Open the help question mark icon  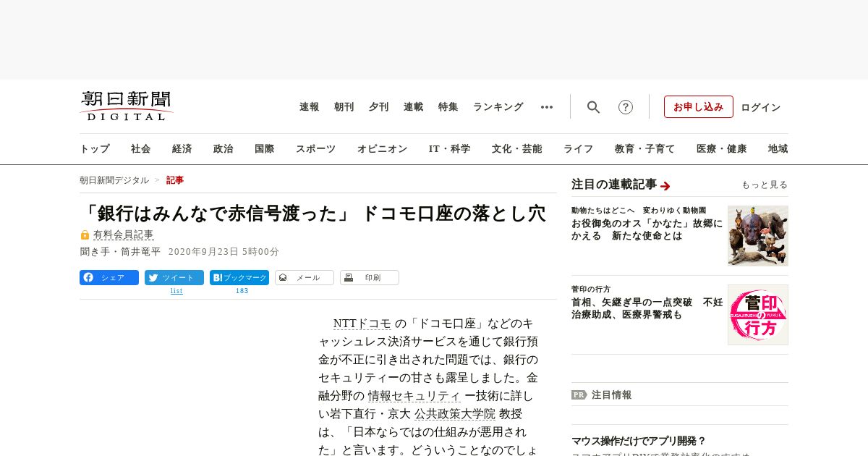pos(626,107)
